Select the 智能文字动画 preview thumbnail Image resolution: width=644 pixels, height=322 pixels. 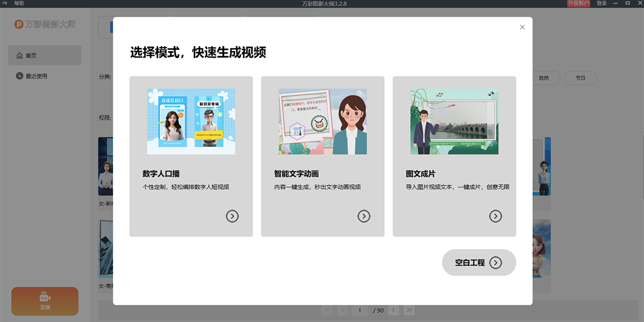click(323, 122)
